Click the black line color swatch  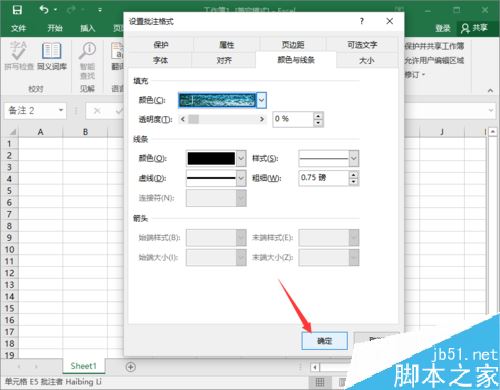pos(211,158)
